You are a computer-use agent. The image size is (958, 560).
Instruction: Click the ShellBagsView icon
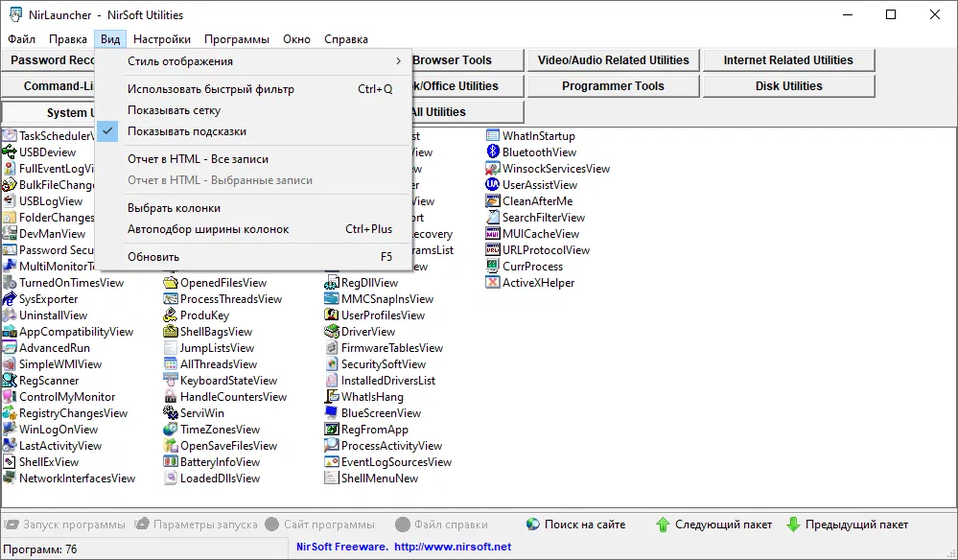171,332
